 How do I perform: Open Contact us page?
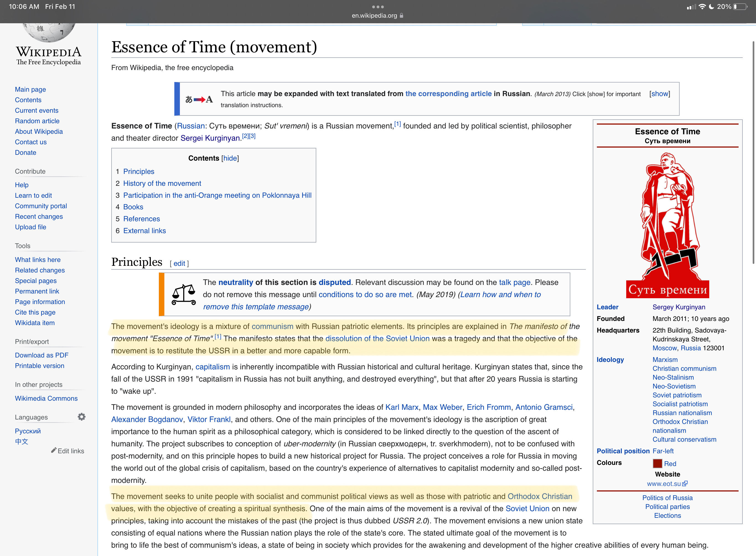coord(31,142)
